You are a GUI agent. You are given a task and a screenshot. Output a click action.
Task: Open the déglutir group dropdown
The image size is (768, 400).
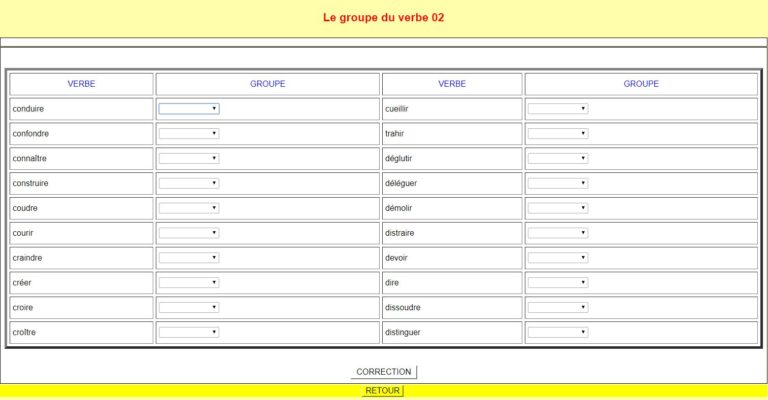coord(558,158)
